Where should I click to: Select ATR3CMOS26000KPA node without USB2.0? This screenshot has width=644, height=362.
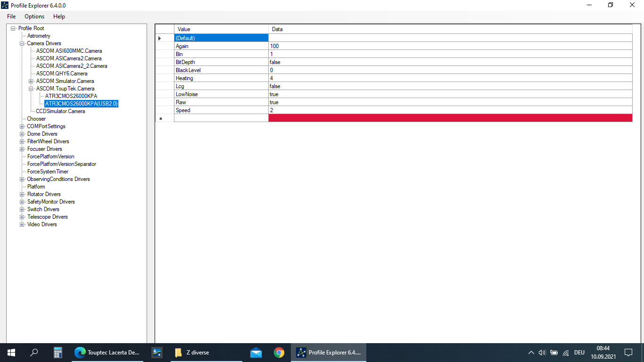(71, 96)
